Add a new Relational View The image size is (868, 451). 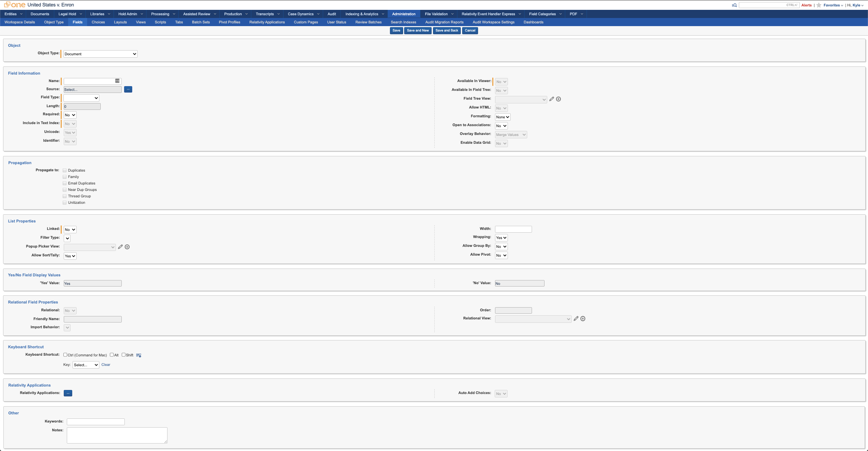pyautogui.click(x=583, y=319)
